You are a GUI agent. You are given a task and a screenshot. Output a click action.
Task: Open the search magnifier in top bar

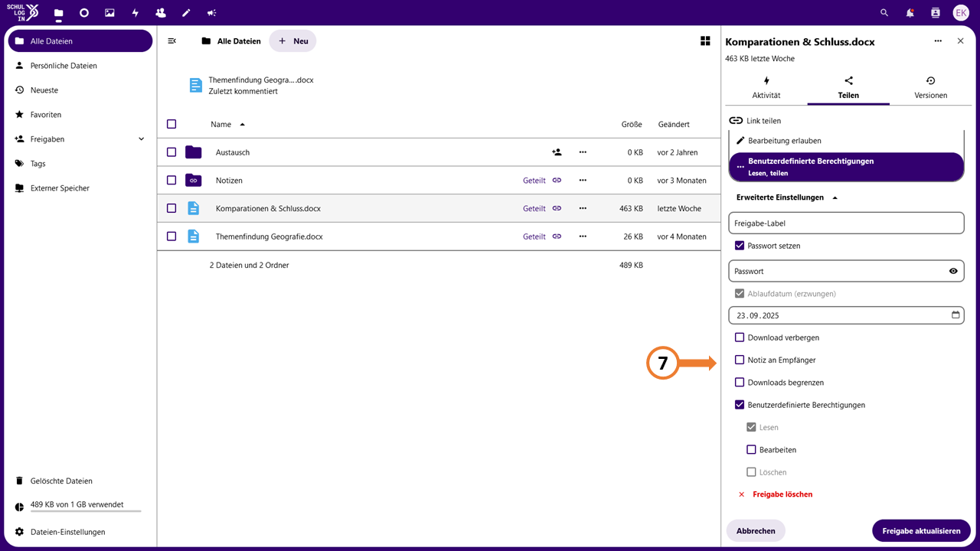click(x=884, y=13)
